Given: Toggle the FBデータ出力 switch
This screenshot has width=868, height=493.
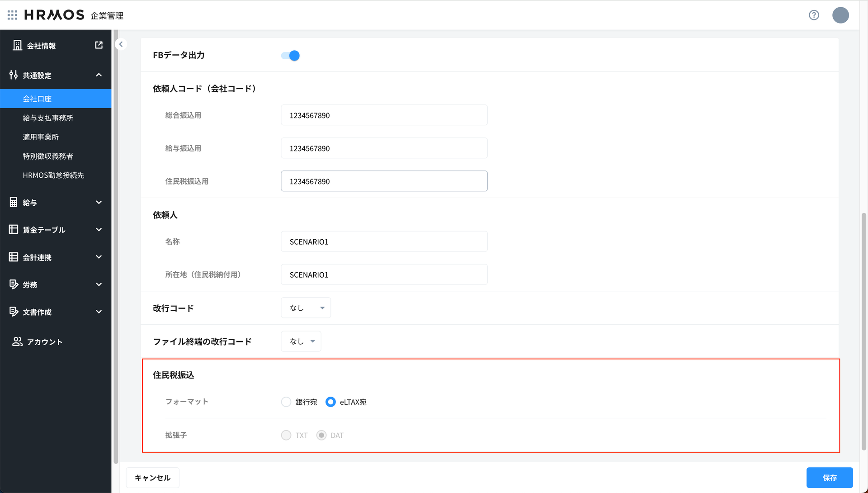Looking at the screenshot, I should (291, 55).
